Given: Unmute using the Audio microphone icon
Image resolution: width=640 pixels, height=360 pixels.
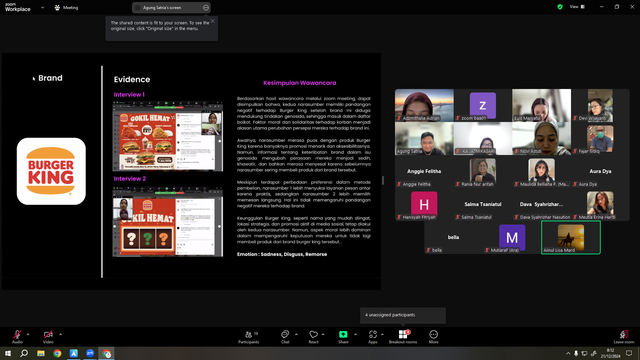Looking at the screenshot, I should tap(17, 334).
